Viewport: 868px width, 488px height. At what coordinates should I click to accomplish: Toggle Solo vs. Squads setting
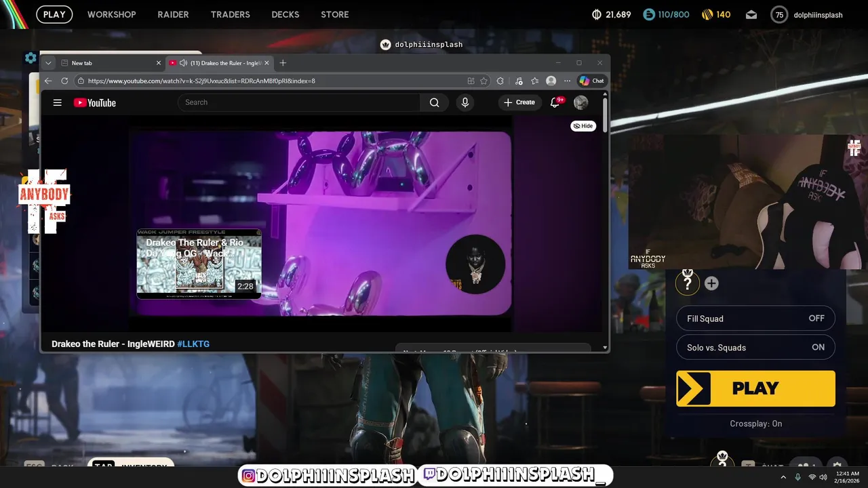[755, 347]
